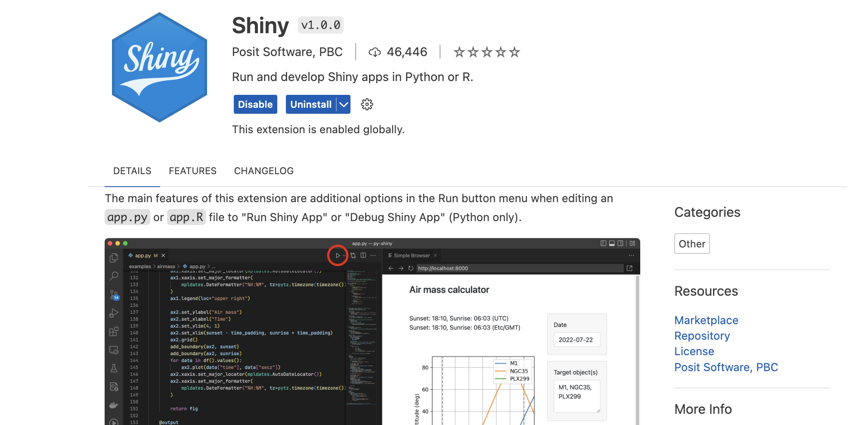Expand the Uninstall dropdown arrow

[344, 104]
